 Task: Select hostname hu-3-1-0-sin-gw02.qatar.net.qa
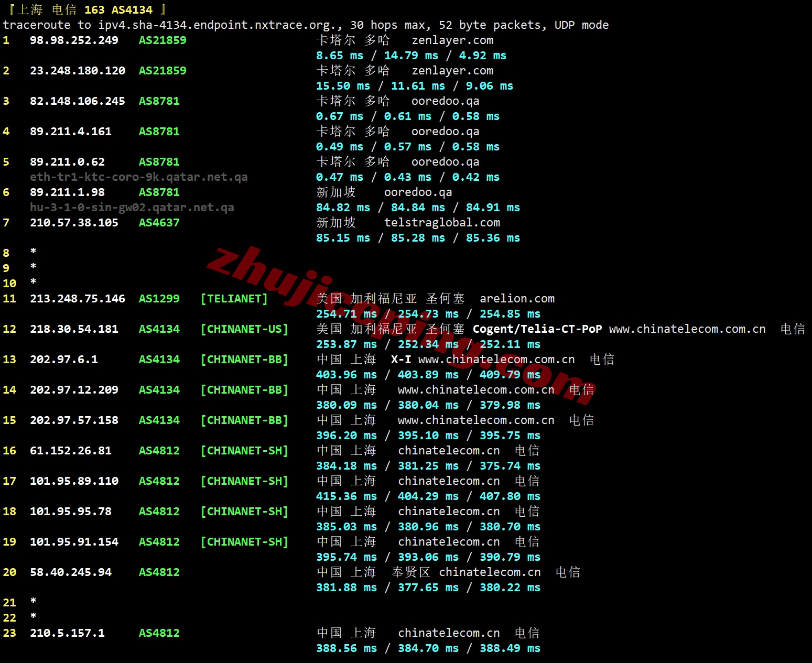click(132, 208)
